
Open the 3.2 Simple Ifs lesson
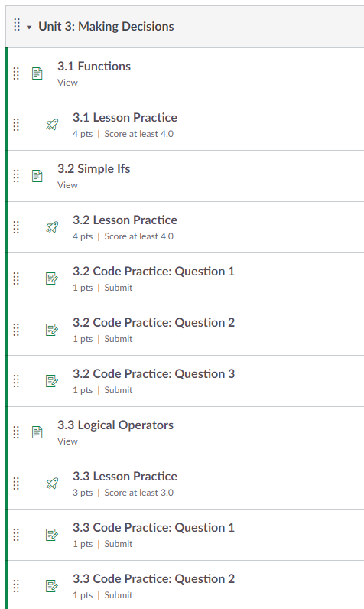[93, 169]
